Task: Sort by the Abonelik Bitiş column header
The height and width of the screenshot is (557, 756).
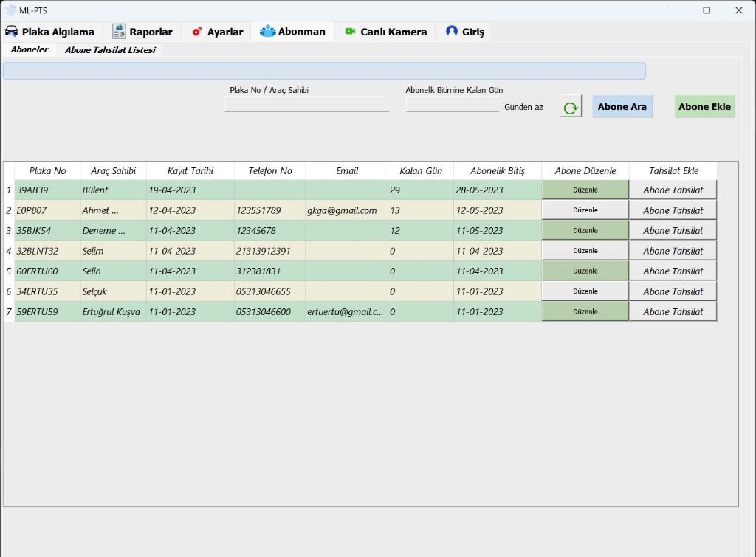Action: point(498,170)
